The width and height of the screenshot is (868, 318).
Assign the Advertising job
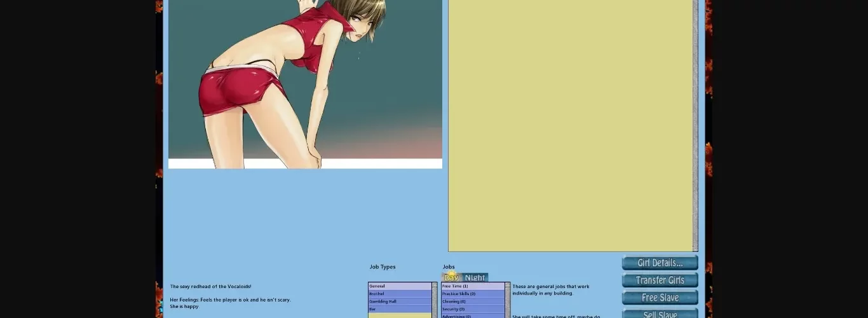[x=472, y=316]
